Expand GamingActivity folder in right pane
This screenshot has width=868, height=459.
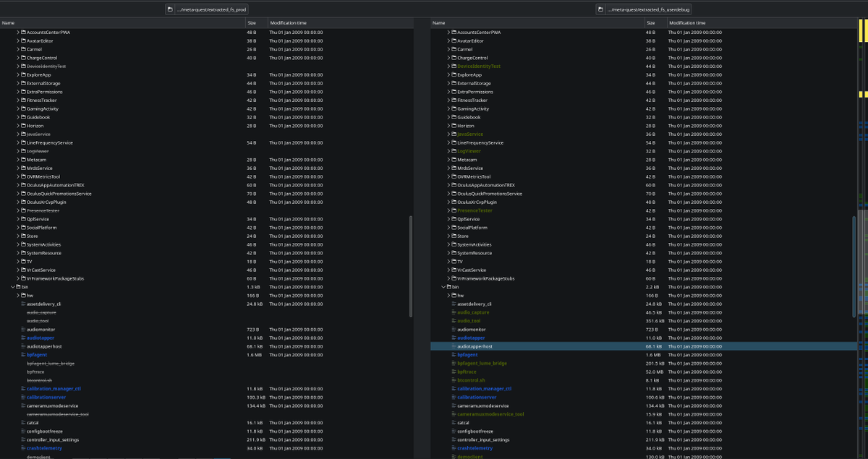[x=449, y=109]
